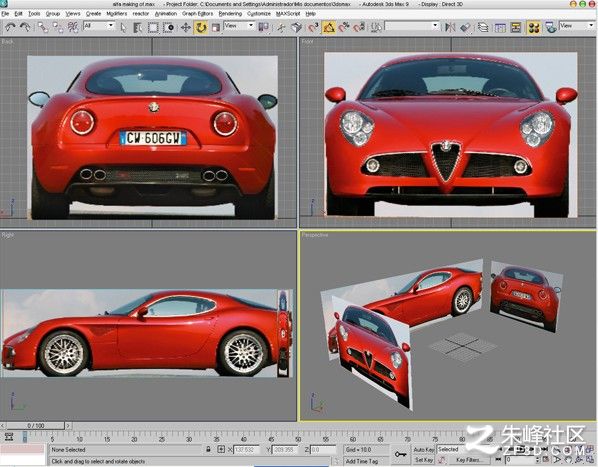Click the Align tool icon
This screenshot has height=467, width=598.
(x=465, y=27)
